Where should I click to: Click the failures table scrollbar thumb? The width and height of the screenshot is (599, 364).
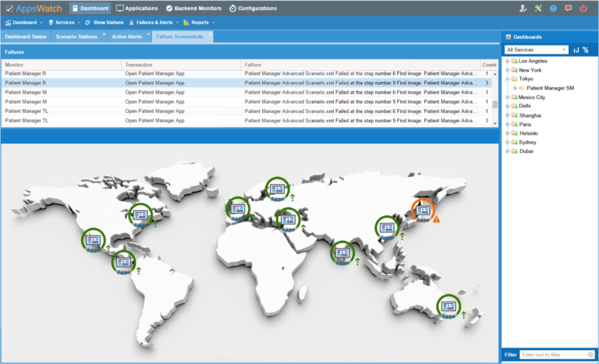coord(494,104)
